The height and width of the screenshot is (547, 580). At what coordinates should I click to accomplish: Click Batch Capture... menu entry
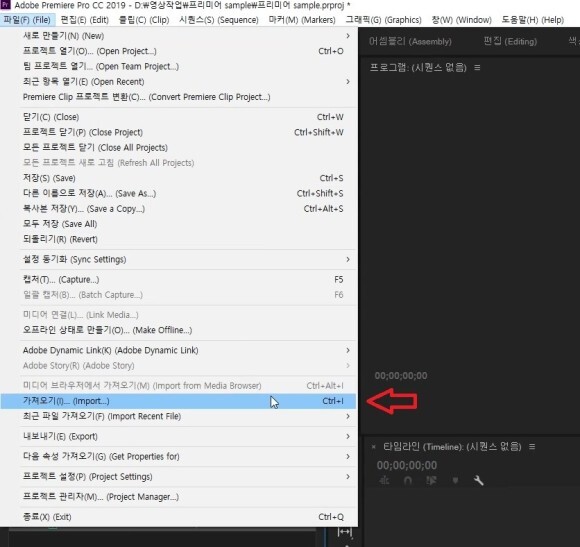[x=178, y=295]
